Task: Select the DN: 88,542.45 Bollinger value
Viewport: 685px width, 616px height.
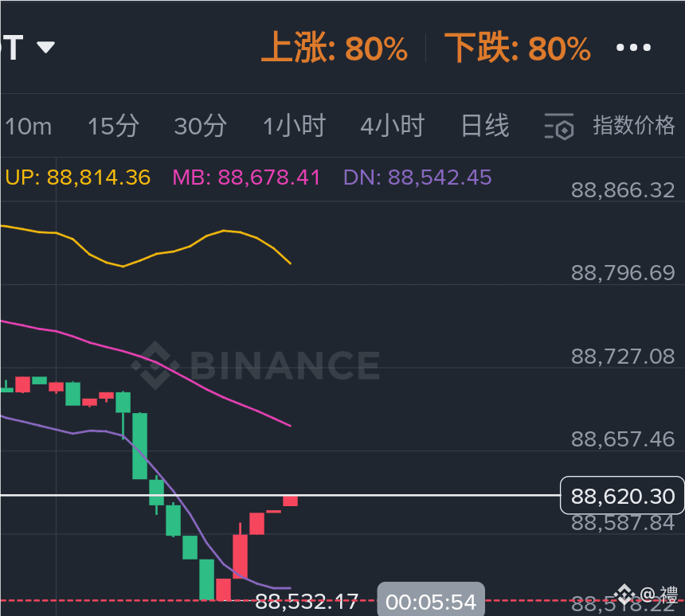Action: click(x=417, y=177)
